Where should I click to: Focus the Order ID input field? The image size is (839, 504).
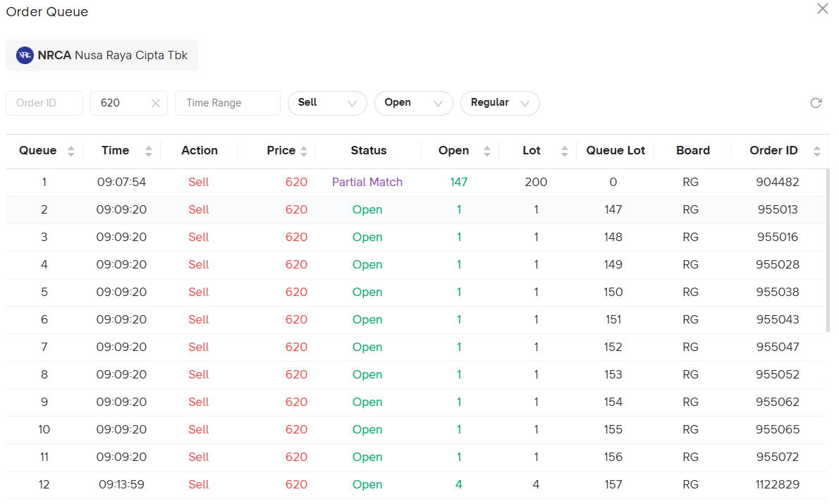click(x=44, y=103)
